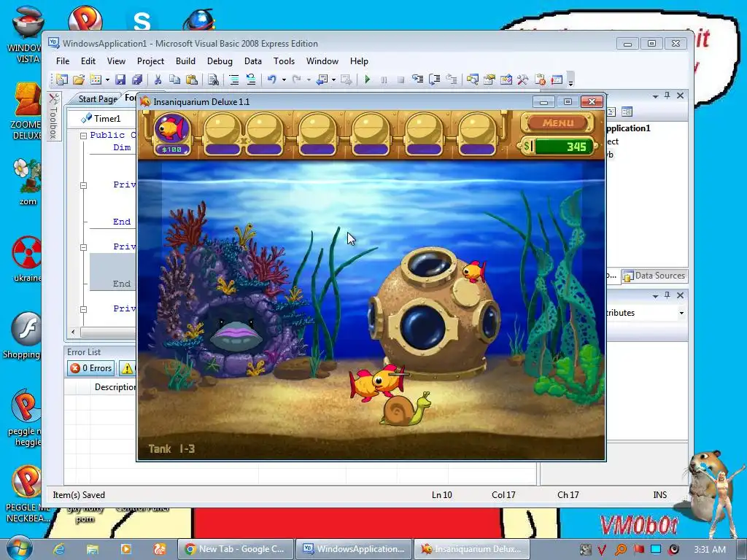Open the Debug menu
This screenshot has width=747, height=560.
coord(220,61)
